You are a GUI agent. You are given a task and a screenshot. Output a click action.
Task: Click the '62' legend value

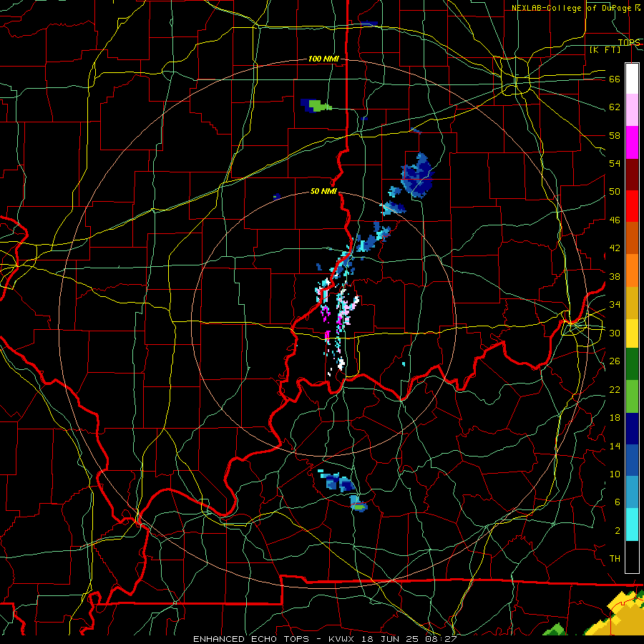[x=615, y=107]
